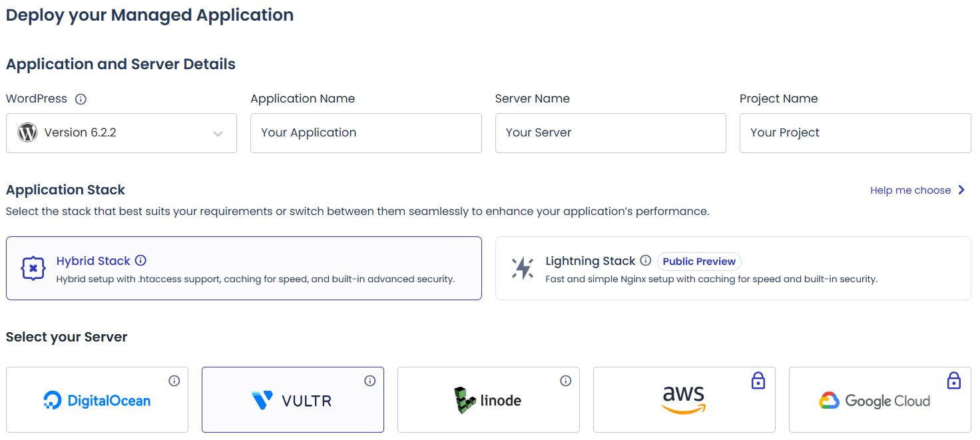980x440 pixels.
Task: Click the Application Name input field
Action: click(x=366, y=133)
